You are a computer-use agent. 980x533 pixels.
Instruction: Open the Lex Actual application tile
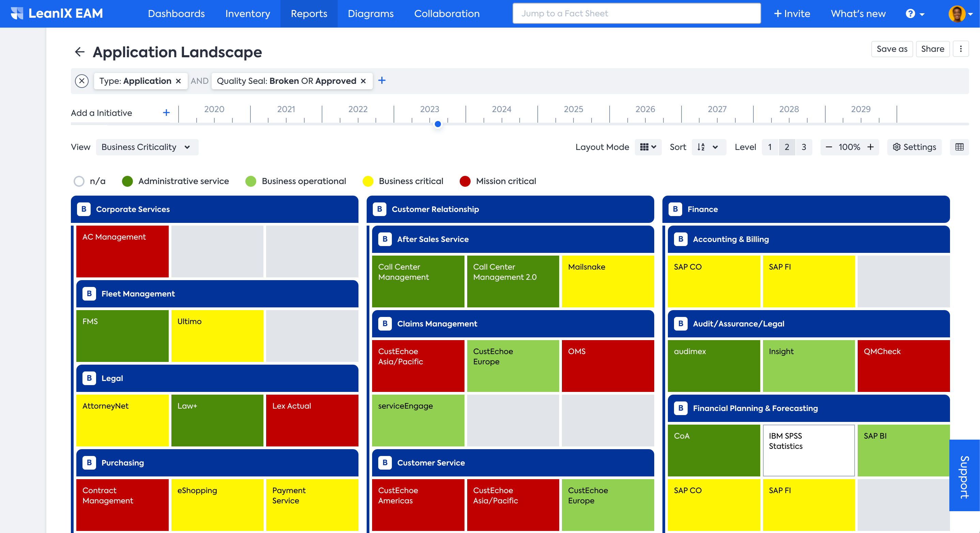point(312,421)
